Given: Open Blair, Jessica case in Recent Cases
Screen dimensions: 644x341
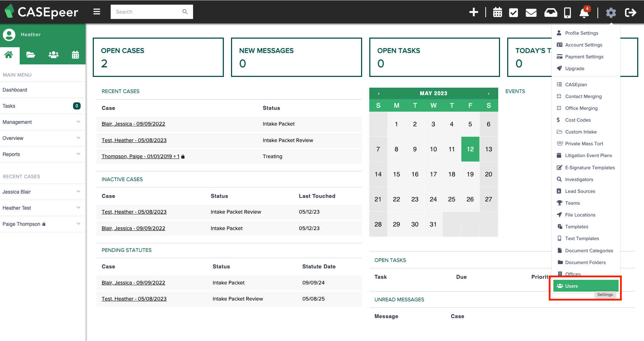Looking at the screenshot, I should [133, 124].
